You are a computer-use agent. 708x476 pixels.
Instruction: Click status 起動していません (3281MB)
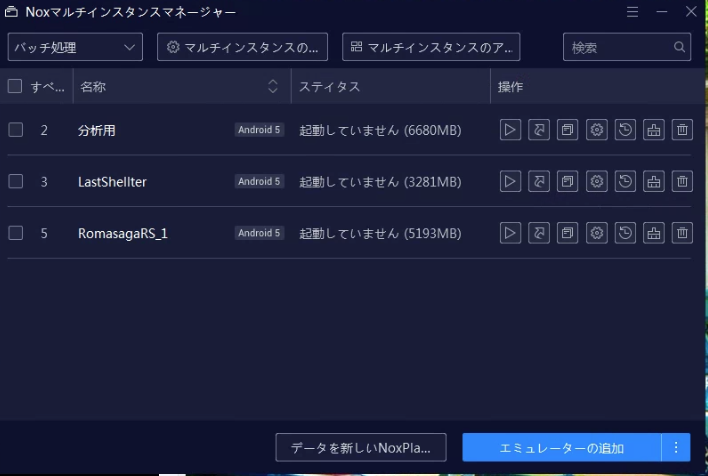click(x=380, y=182)
